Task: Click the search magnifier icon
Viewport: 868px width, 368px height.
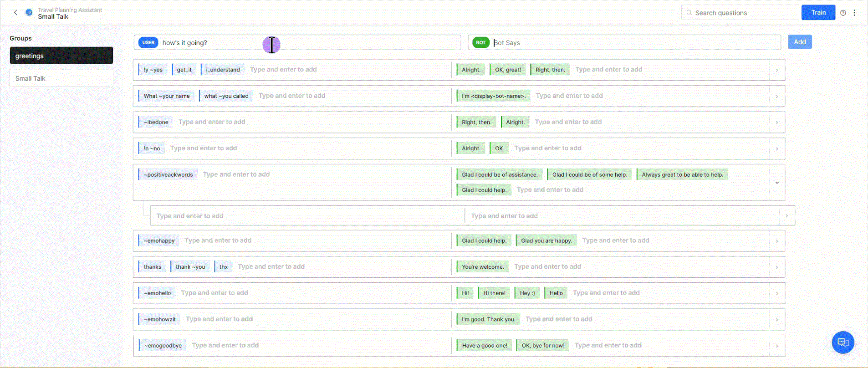Action: [689, 13]
